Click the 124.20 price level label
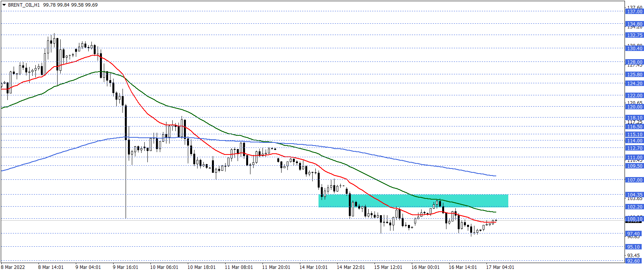The image size is (644, 272). pyautogui.click(x=634, y=84)
